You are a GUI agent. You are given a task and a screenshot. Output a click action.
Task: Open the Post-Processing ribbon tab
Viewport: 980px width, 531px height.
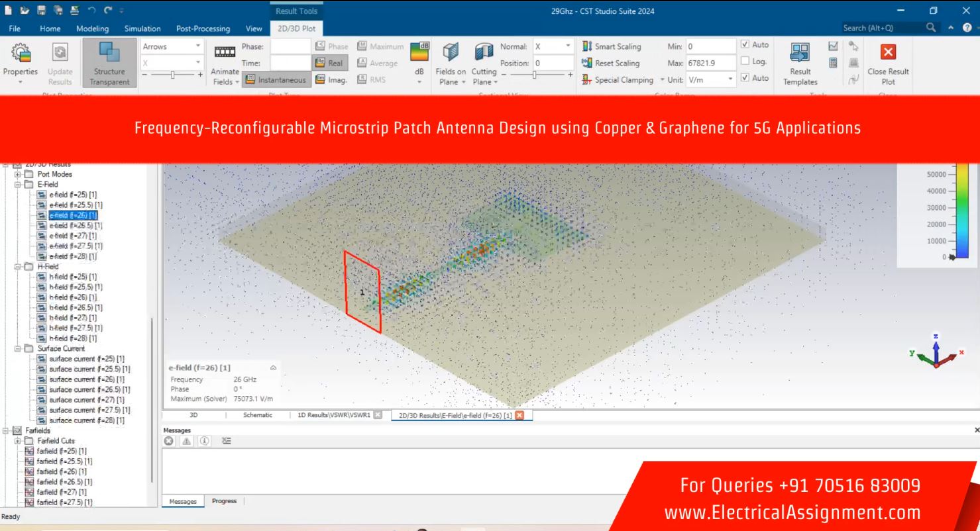tap(203, 28)
